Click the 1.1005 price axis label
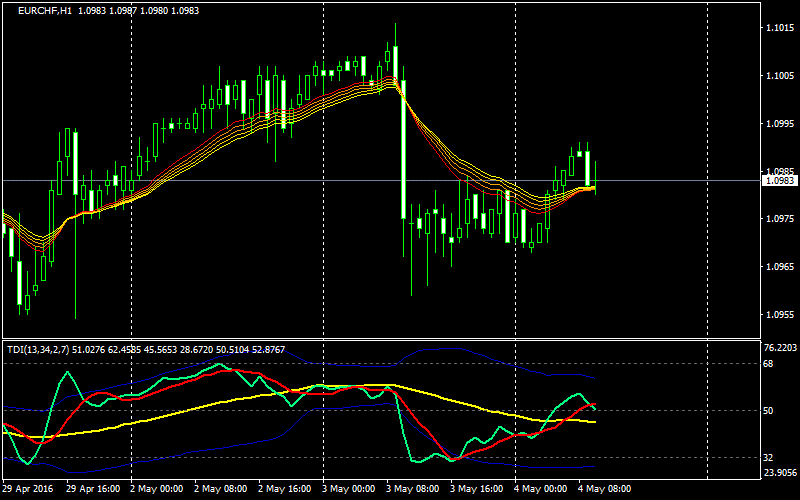This screenshot has height=500, width=800. coord(780,76)
